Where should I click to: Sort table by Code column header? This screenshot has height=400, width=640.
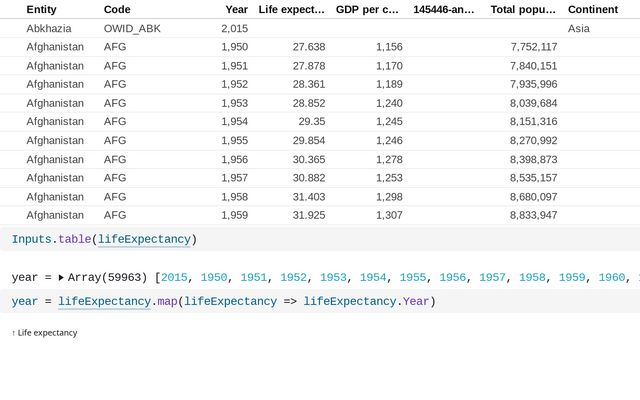pos(117,9)
